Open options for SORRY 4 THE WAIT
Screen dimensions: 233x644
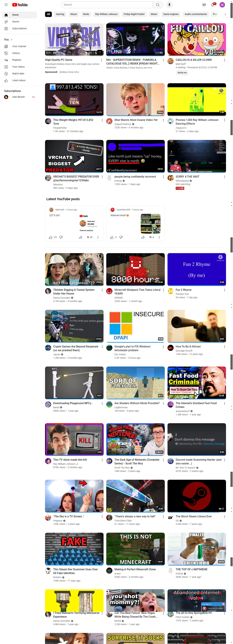coord(224,177)
